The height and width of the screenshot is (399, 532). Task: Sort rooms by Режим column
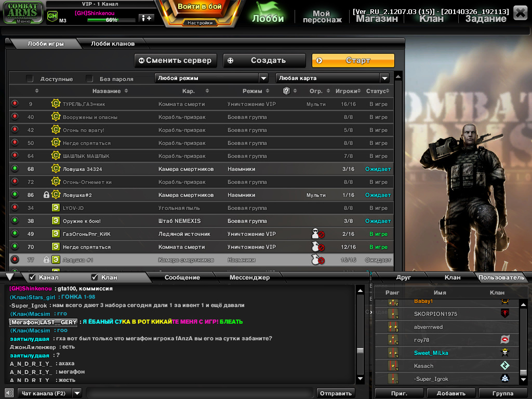pyautogui.click(x=256, y=91)
